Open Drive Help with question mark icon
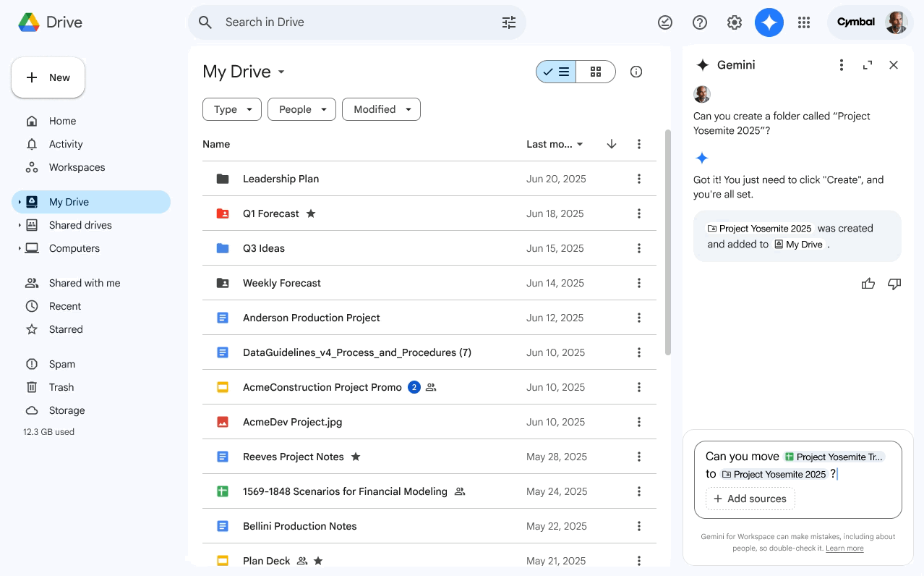This screenshot has height=576, width=924. (x=700, y=22)
